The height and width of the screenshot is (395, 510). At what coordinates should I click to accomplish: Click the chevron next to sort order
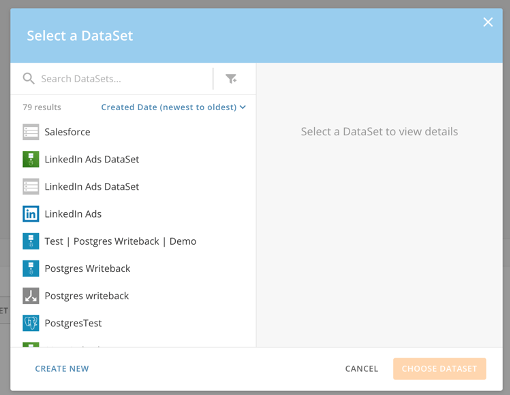click(243, 107)
